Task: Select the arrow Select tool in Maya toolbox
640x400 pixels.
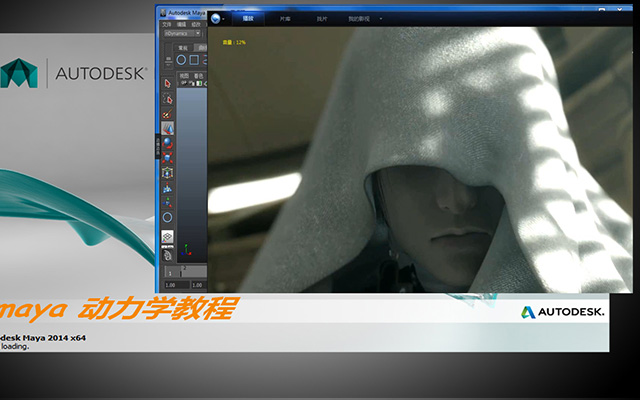Action: tap(167, 83)
